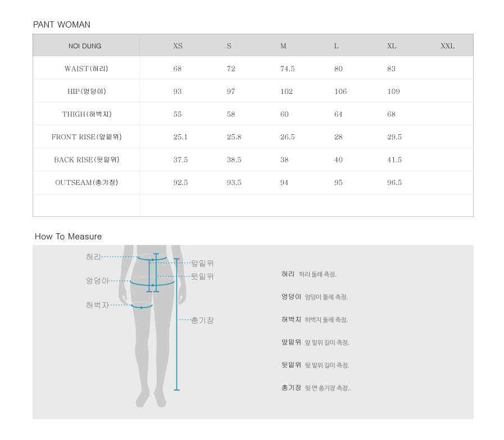Click the hip circumference ellipse on figure
Viewport: 504px width, 440px height.
(152, 281)
